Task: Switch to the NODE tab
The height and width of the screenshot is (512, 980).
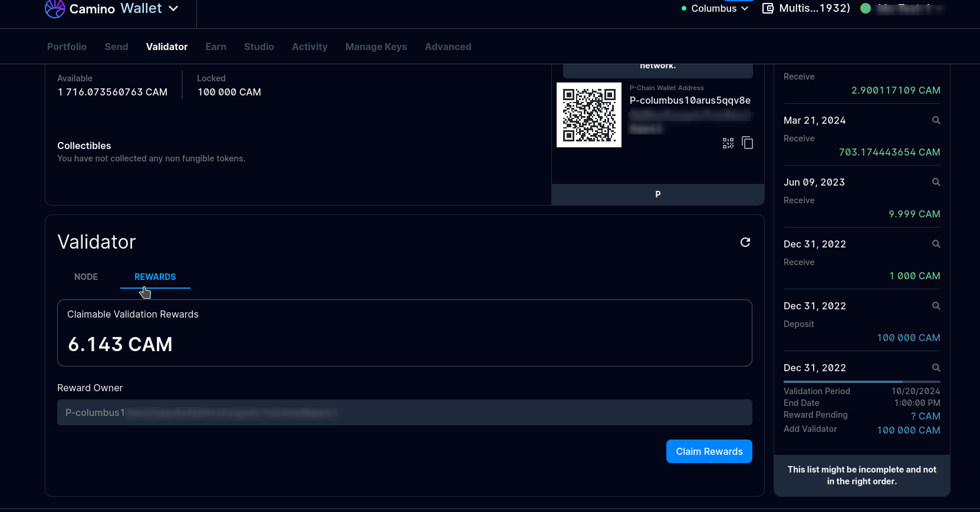Action: (86, 277)
